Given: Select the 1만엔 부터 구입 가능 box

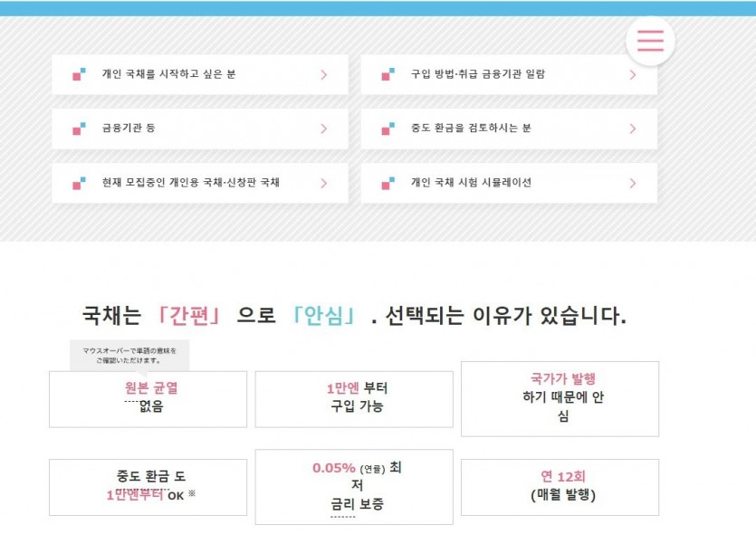Looking at the screenshot, I should (x=354, y=399).
